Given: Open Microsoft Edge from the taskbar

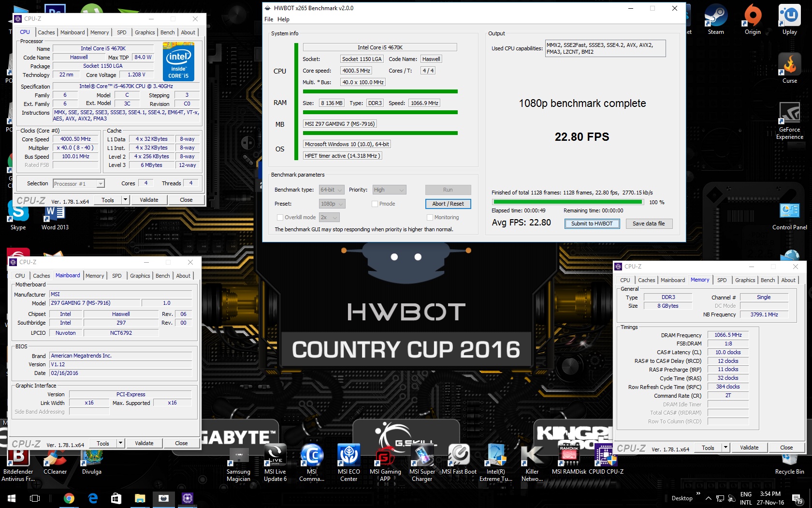Looking at the screenshot, I should click(93, 498).
